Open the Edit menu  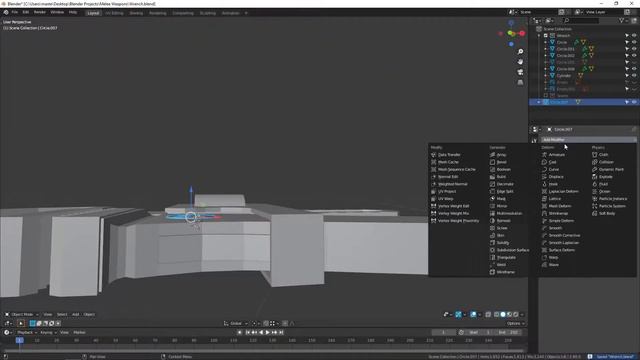pos(26,12)
